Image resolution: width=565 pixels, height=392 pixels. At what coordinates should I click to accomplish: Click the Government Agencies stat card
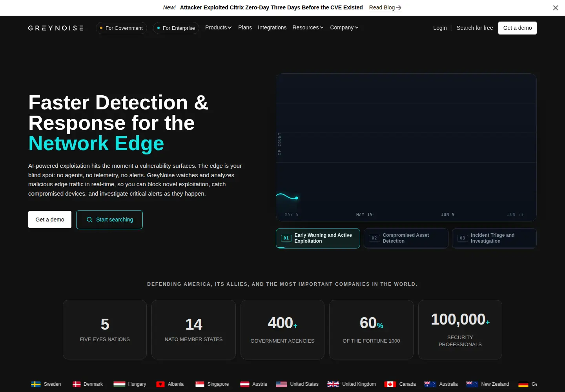coord(282,330)
